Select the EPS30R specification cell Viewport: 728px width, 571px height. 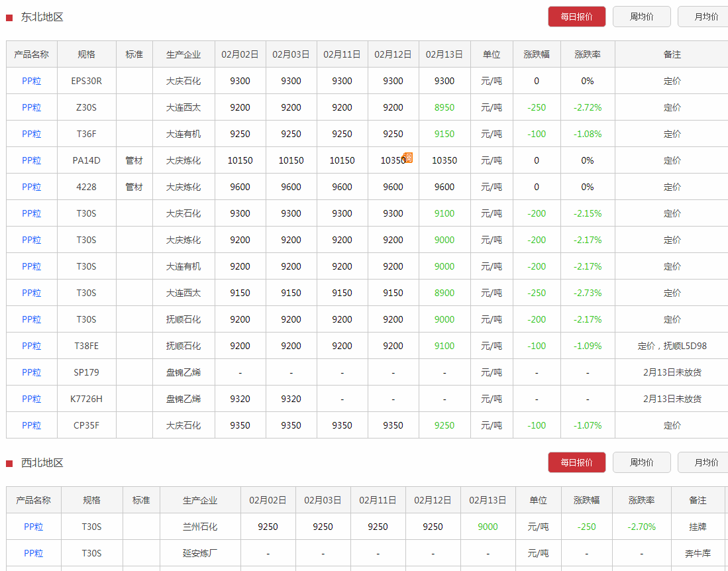tap(86, 81)
